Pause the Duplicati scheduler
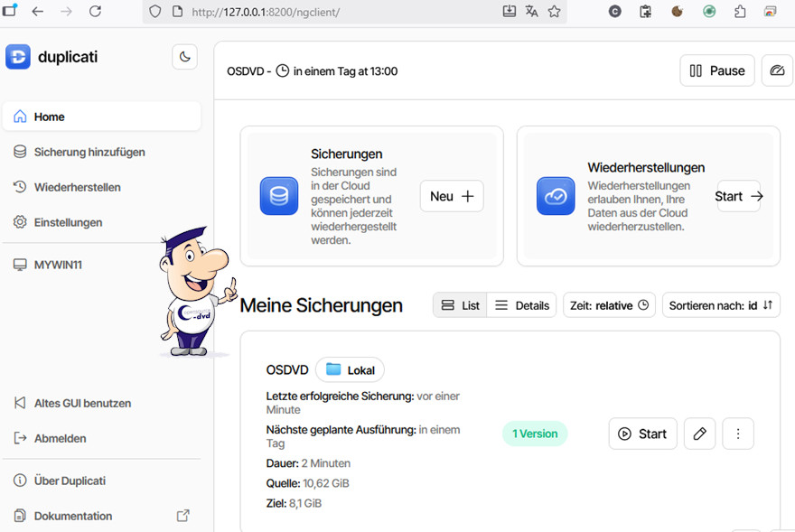 pos(716,70)
